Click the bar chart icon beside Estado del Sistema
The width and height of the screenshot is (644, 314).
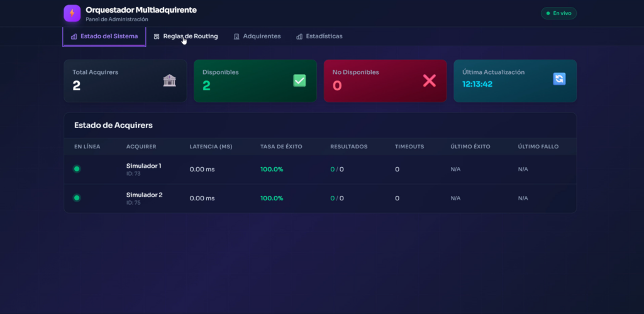point(74,36)
